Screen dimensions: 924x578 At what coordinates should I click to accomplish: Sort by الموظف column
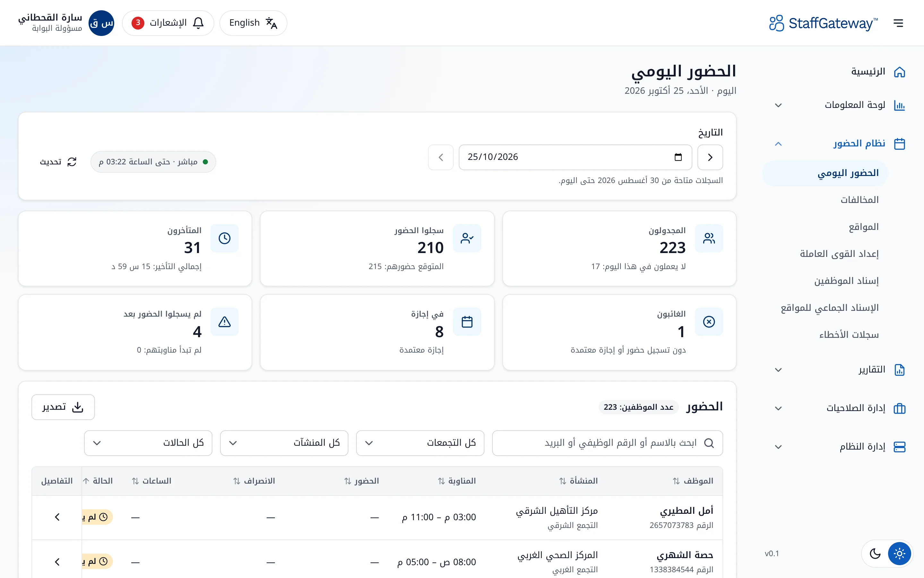(x=693, y=481)
